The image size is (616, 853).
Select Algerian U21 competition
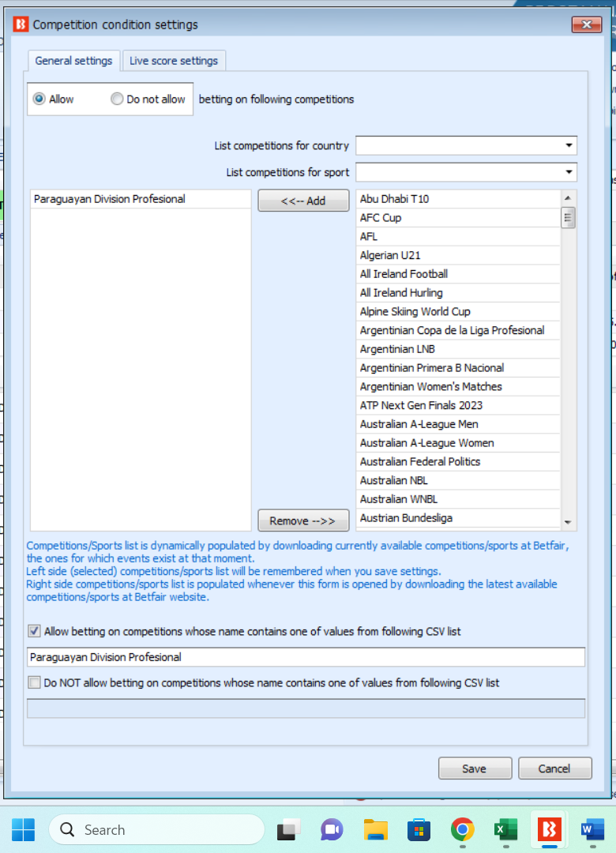coord(458,255)
